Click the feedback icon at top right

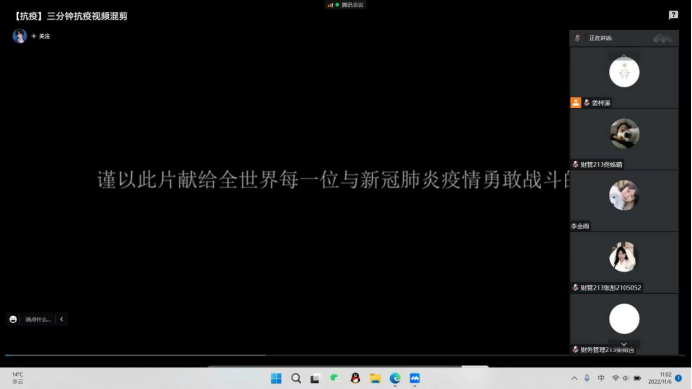[x=673, y=15]
